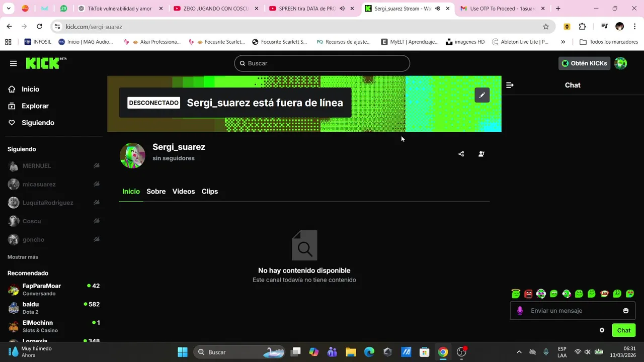Mute the SPREEN tab audio icon
The image size is (644, 362).
click(342, 9)
